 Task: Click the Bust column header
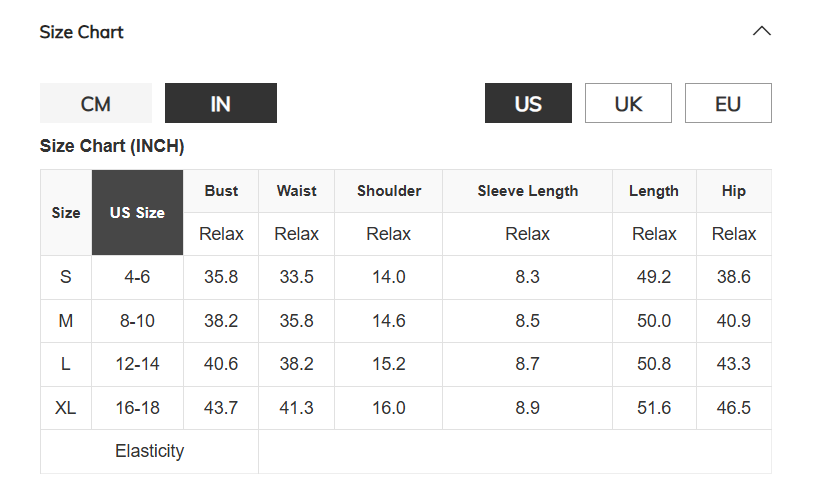221,191
